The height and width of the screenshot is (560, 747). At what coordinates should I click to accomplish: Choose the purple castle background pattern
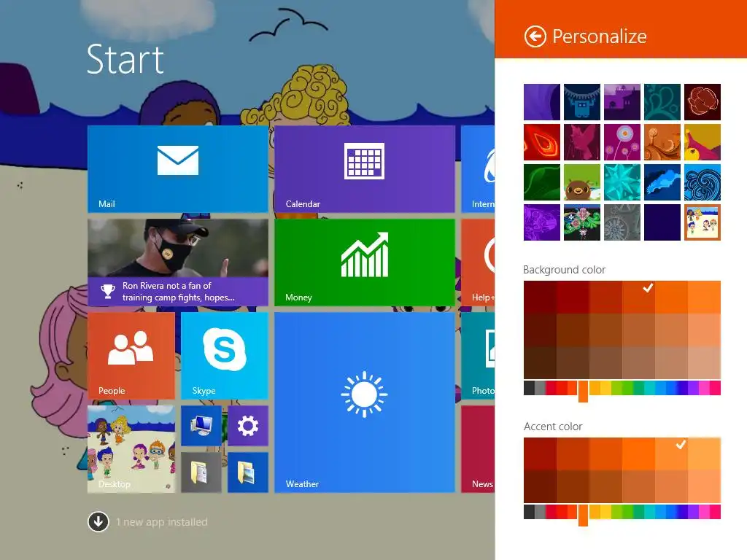coord(622,102)
